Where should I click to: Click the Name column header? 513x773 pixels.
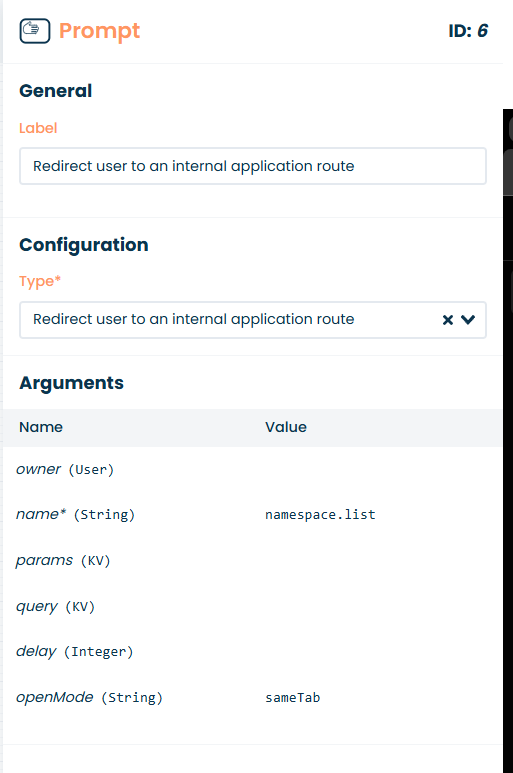click(41, 427)
